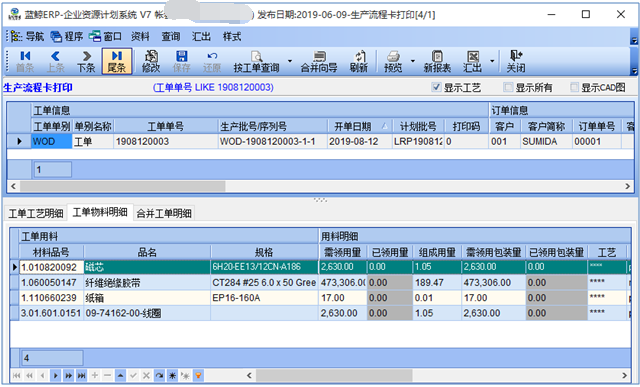The width and height of the screenshot is (640, 387).
Task: Close the form using 关闭 icon
Action: tap(516, 61)
